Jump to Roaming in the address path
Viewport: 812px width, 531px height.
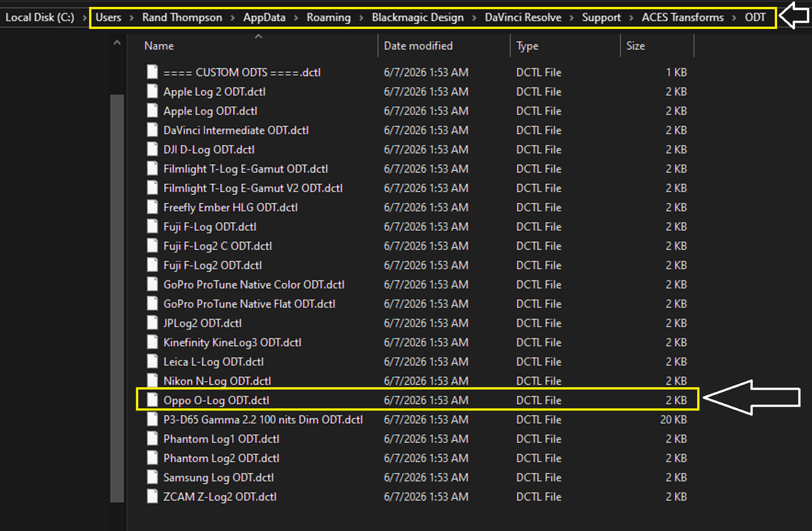click(x=329, y=17)
